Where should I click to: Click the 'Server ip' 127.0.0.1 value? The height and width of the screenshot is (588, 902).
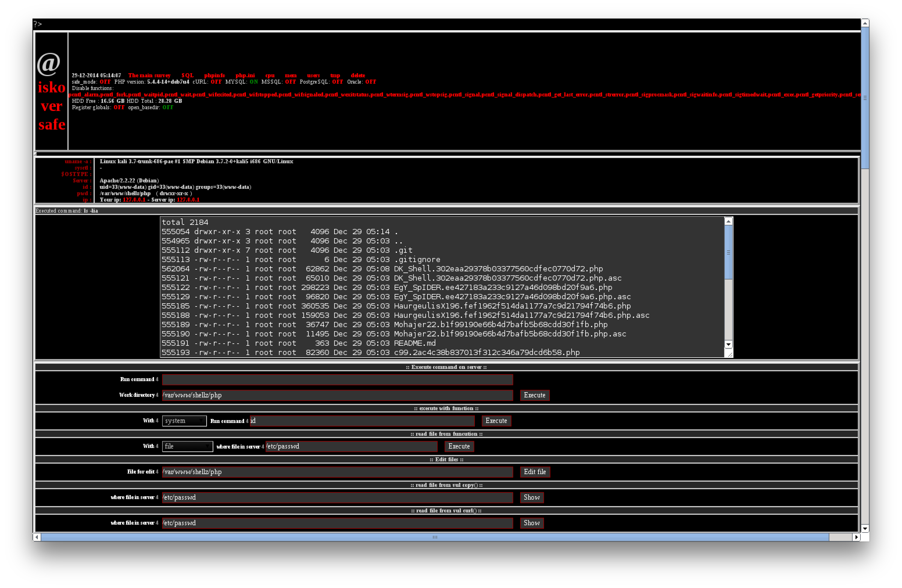click(188, 200)
